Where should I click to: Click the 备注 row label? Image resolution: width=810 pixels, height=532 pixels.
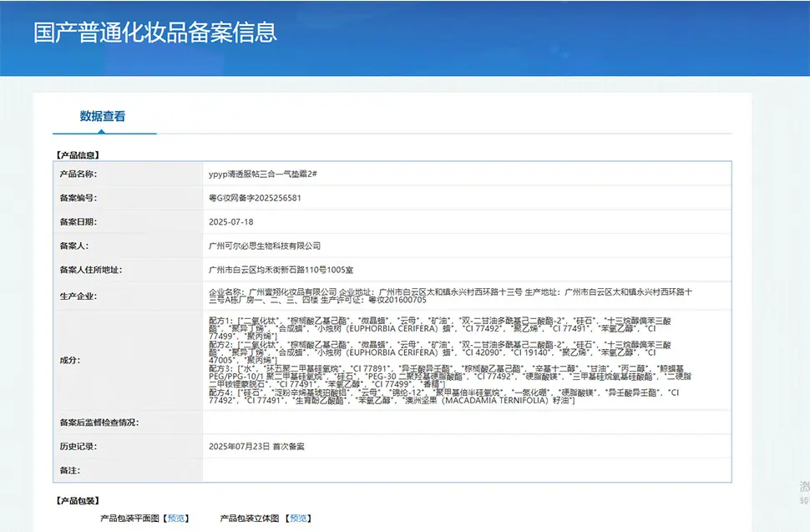point(69,471)
